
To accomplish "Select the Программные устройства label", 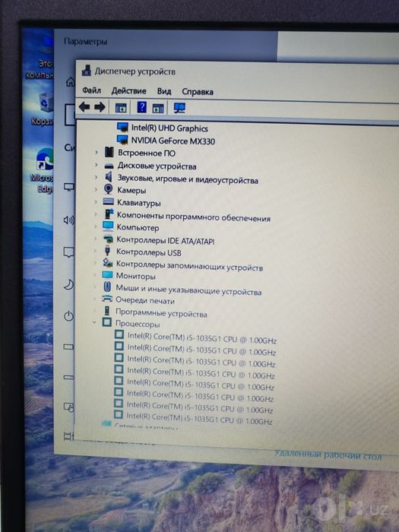I will [161, 312].
